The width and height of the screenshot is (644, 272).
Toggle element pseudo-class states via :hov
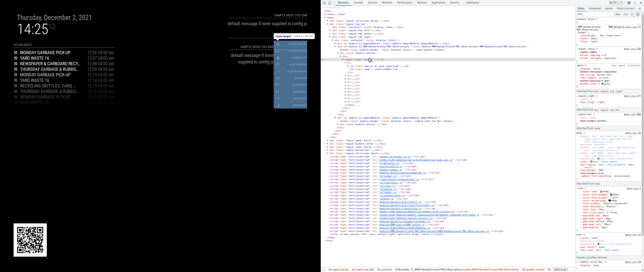coord(617,14)
